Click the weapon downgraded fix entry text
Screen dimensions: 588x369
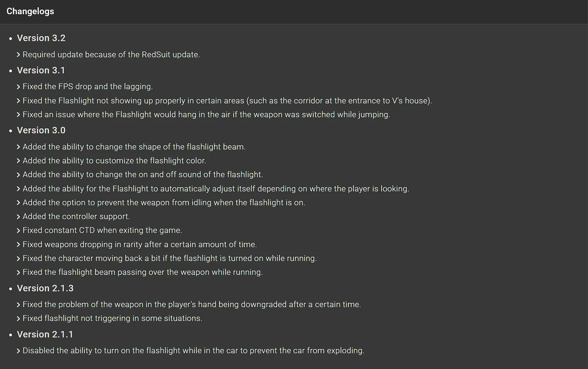192,304
